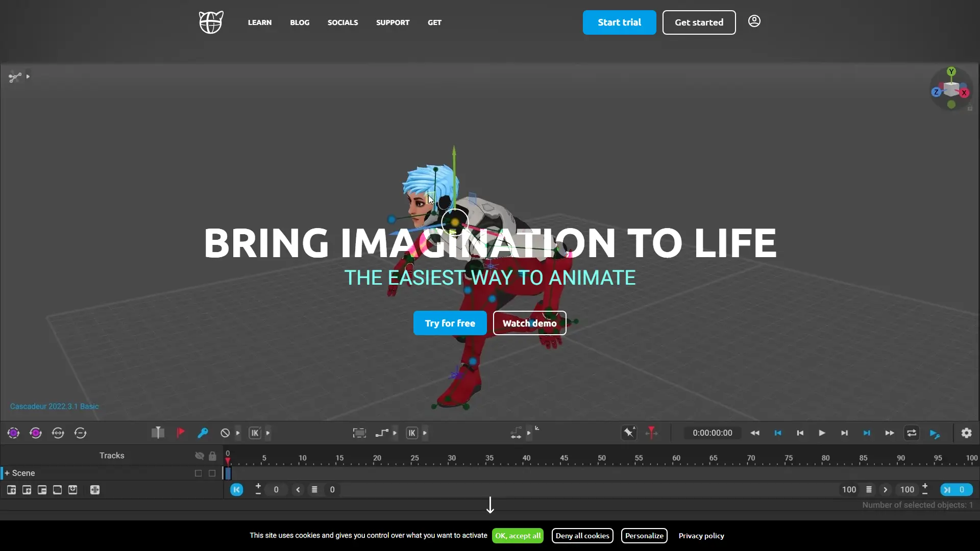Click the IK mode icon on the toolbar
Image resolution: width=980 pixels, height=551 pixels.
click(255, 433)
